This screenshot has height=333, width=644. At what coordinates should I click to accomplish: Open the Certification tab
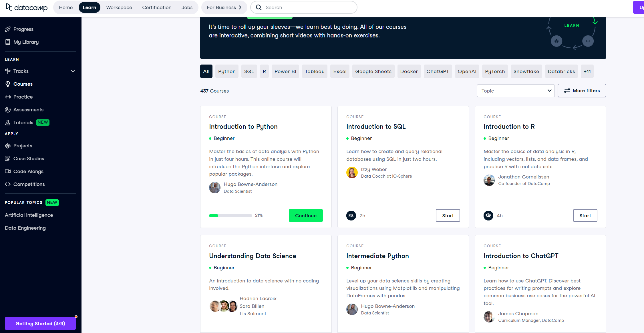coord(157,7)
